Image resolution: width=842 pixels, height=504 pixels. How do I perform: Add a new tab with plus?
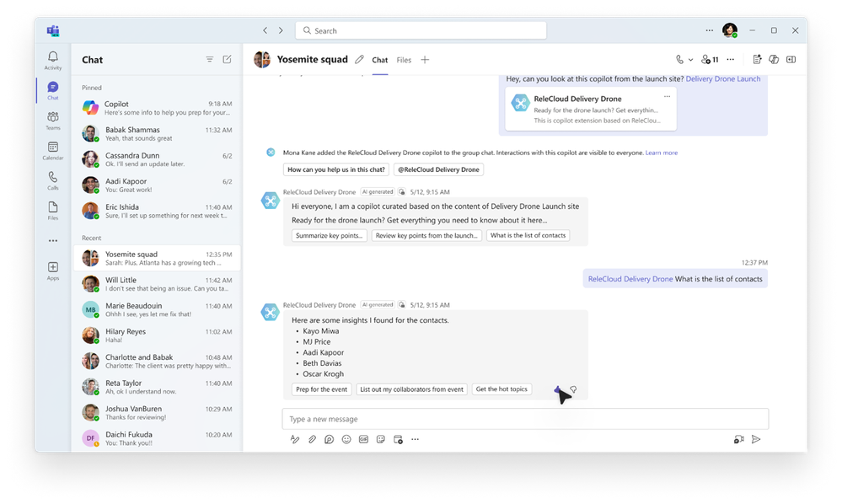(425, 60)
